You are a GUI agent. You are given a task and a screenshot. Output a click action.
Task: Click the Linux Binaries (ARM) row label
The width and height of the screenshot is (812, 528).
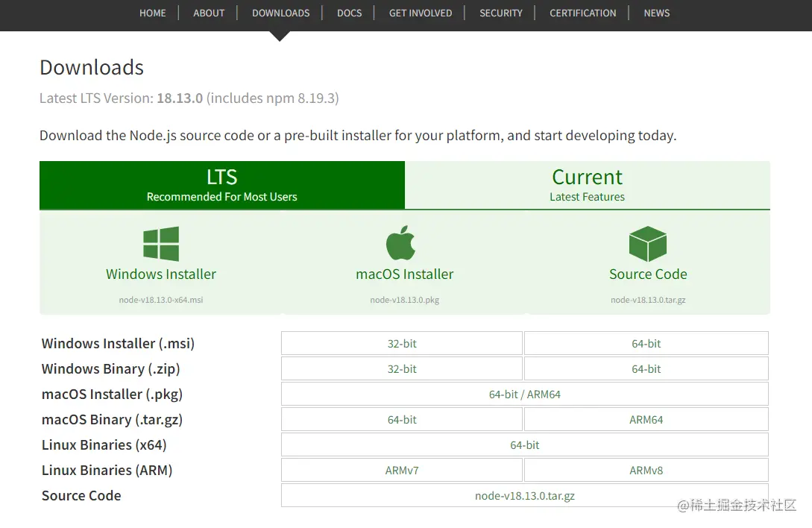pos(107,471)
